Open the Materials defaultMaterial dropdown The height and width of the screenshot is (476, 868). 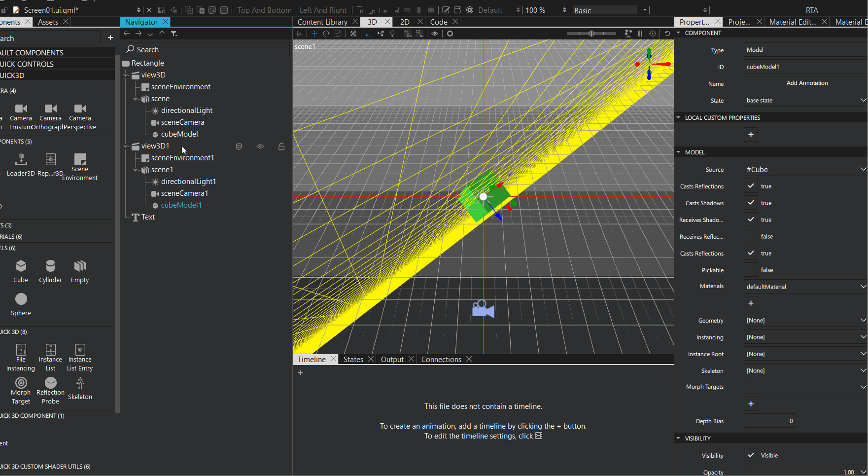(805, 287)
